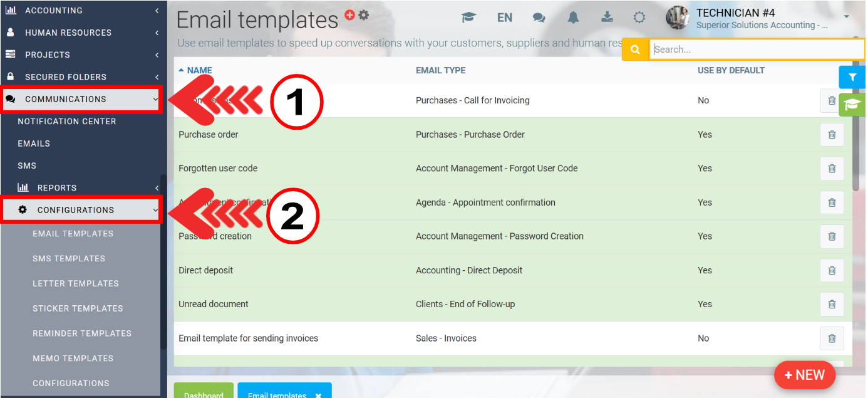Open notifications bell icon

(x=573, y=18)
